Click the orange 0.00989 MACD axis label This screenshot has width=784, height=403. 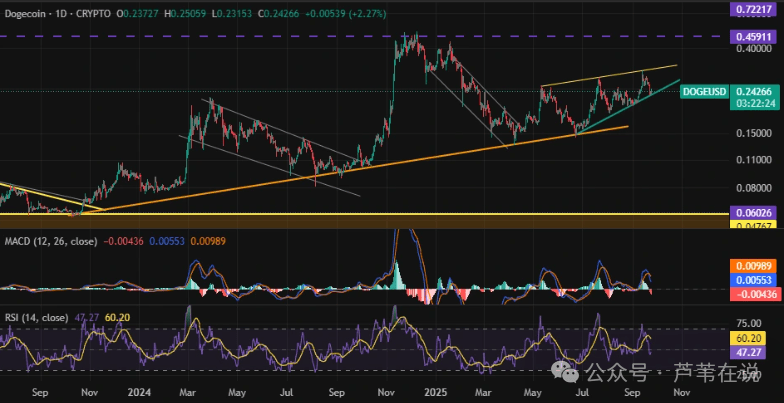(x=753, y=267)
